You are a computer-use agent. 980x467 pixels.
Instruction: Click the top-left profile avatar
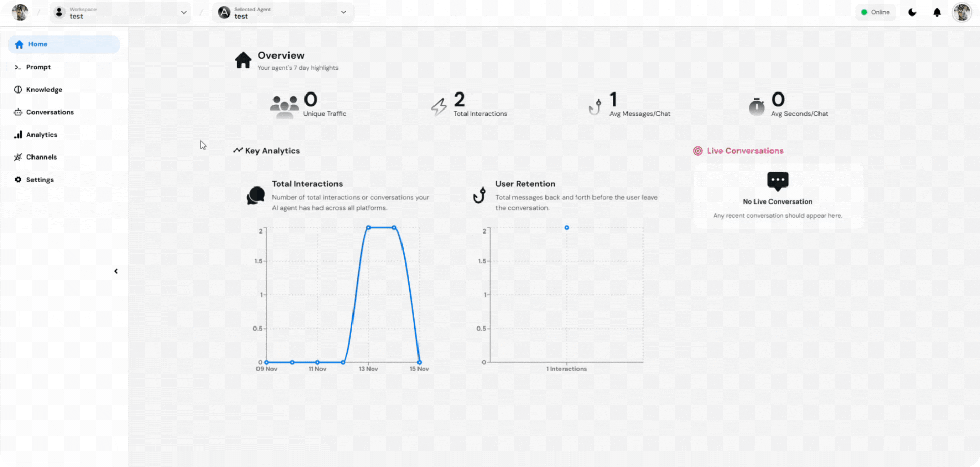click(x=20, y=12)
